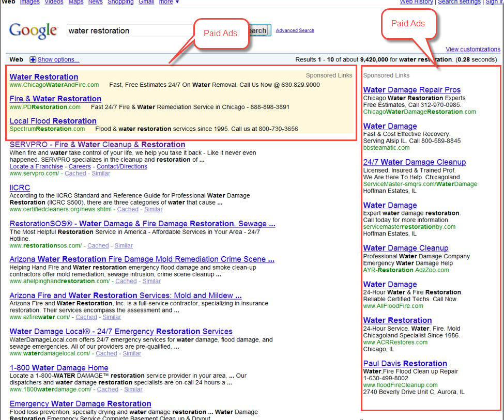Click www.floodFireCleanup.com URL text
504x420 pixels.
click(400, 385)
